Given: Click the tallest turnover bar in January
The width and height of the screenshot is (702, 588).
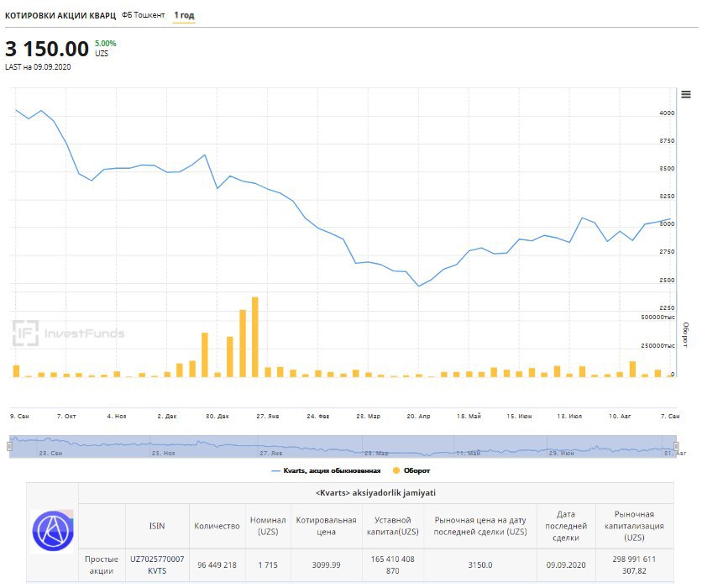Looking at the screenshot, I should [255, 337].
